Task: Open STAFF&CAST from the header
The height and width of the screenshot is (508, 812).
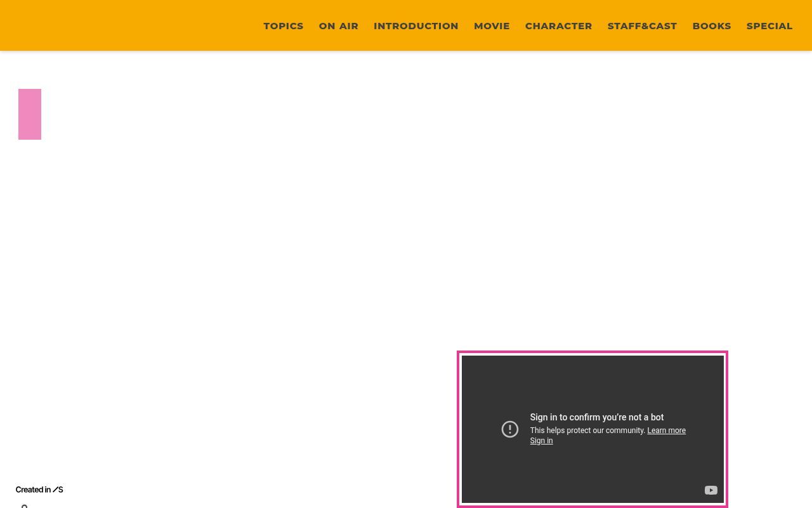Action: point(642,26)
